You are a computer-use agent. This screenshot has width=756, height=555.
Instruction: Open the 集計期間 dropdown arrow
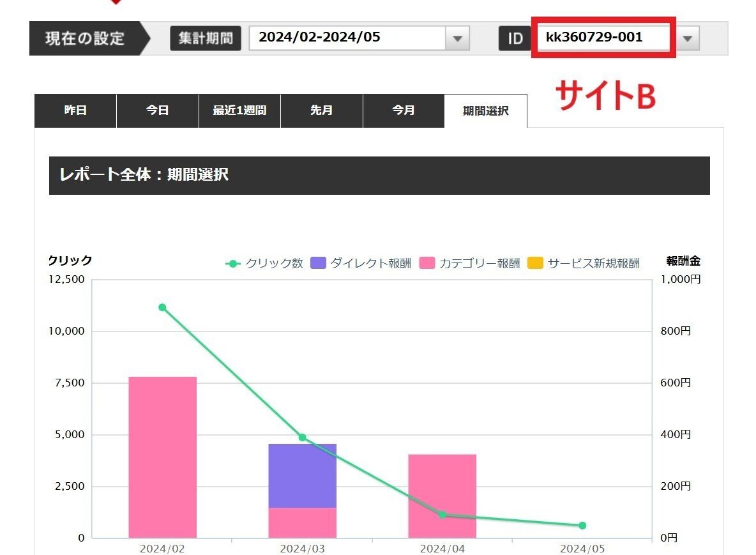coord(458,38)
